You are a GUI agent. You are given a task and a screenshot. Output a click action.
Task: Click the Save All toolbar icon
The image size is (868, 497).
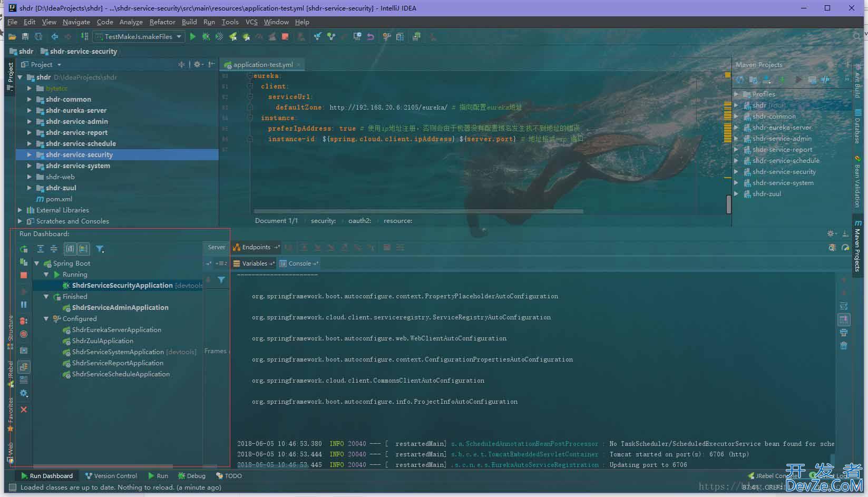pos(25,36)
